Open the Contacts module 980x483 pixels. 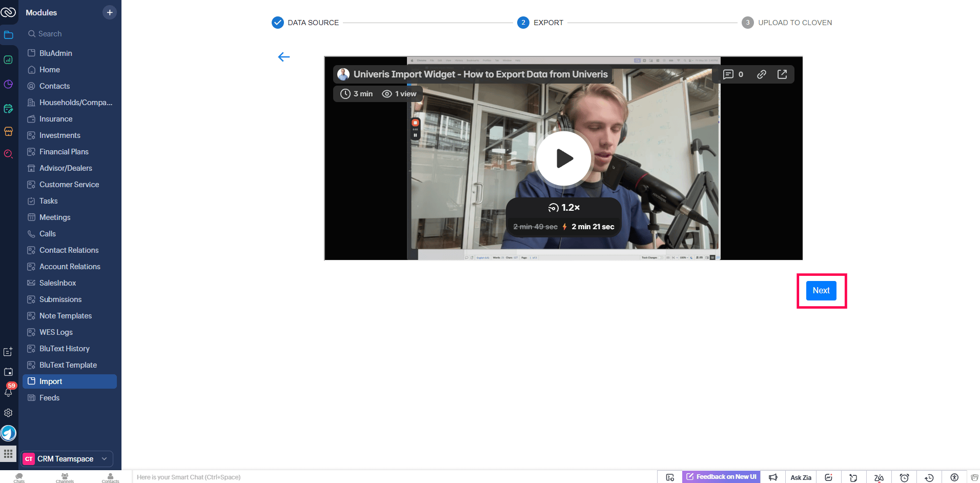(x=70, y=86)
